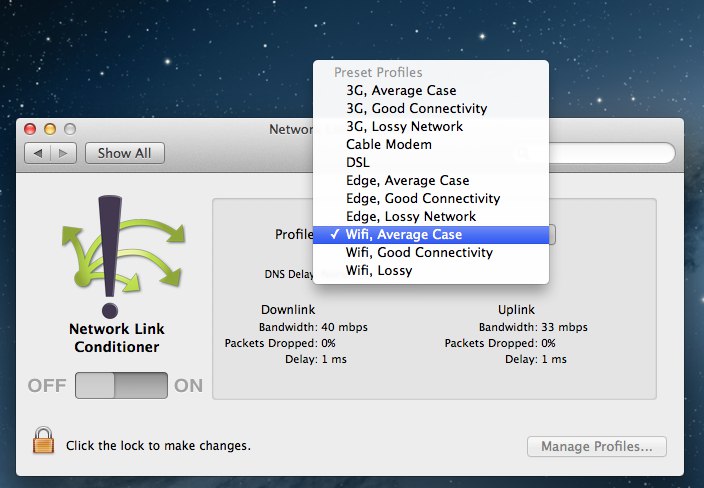Select the 3G, Average Case profile
The image size is (704, 488).
(431, 91)
